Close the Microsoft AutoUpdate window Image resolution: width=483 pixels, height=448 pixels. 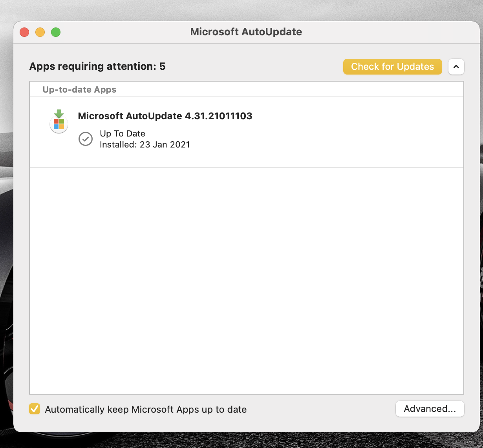point(24,32)
